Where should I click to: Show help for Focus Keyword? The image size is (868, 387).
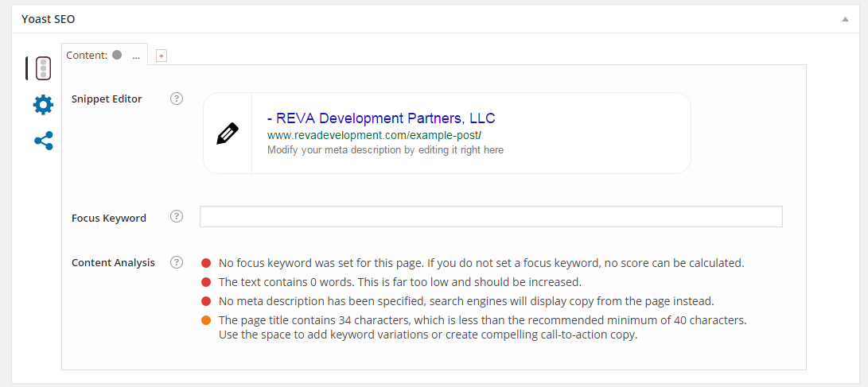point(176,216)
